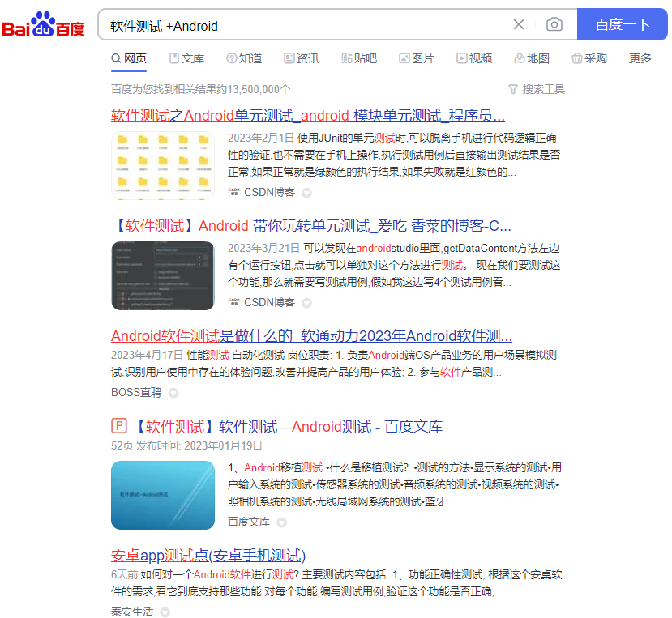Viewport: 672px width, 618px height.
Task: Click the date text 2023年2月1日
Action: click(260, 138)
